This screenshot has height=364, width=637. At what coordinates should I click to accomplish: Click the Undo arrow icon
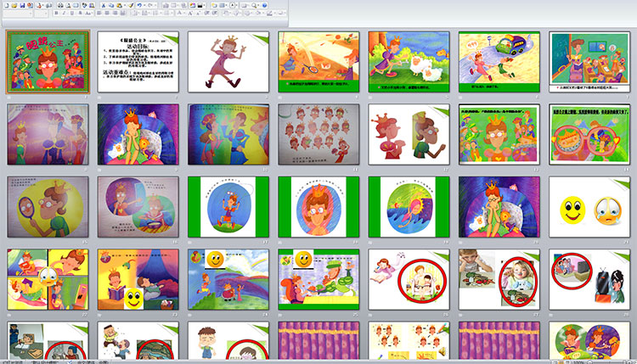pyautogui.click(x=139, y=5)
